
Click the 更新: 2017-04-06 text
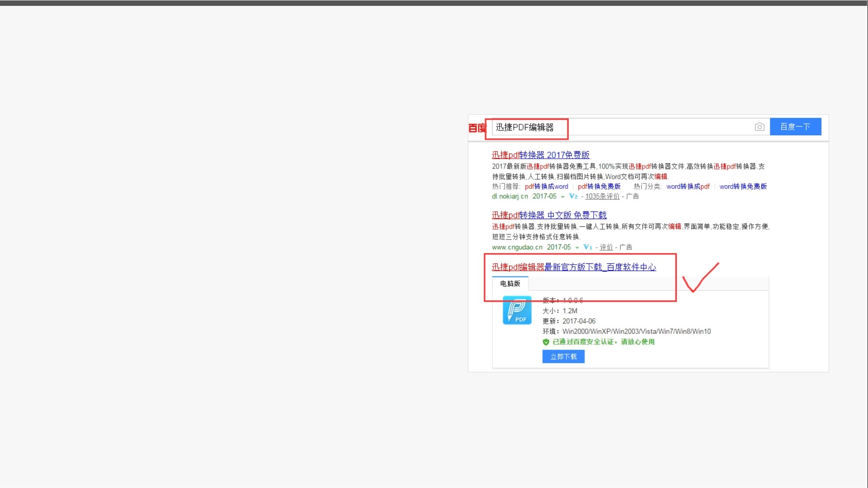(569, 321)
